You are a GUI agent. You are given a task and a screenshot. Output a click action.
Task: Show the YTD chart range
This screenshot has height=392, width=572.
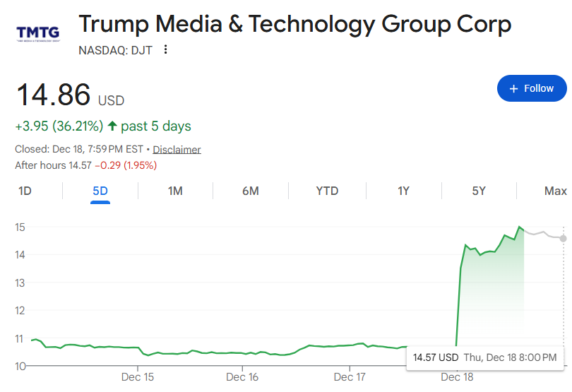(x=327, y=191)
